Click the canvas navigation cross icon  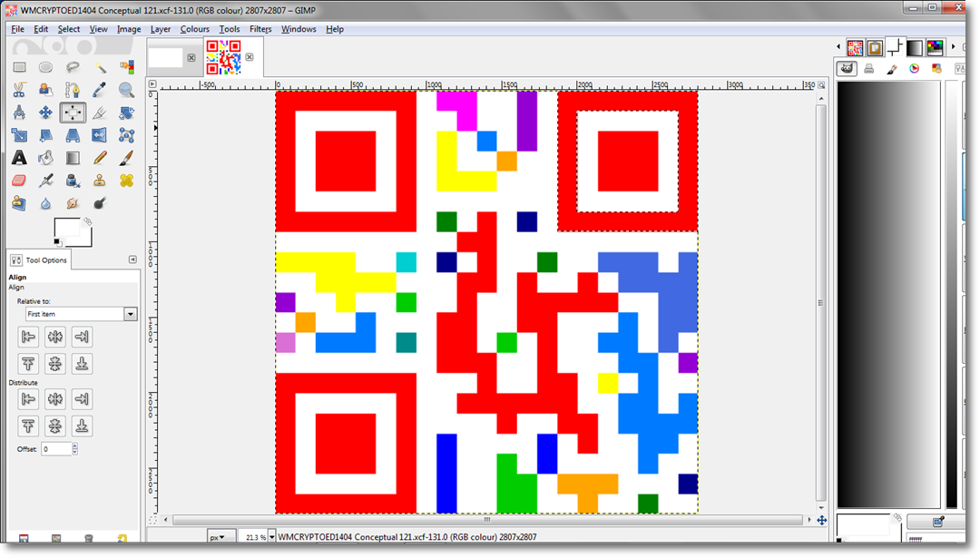pos(822,520)
